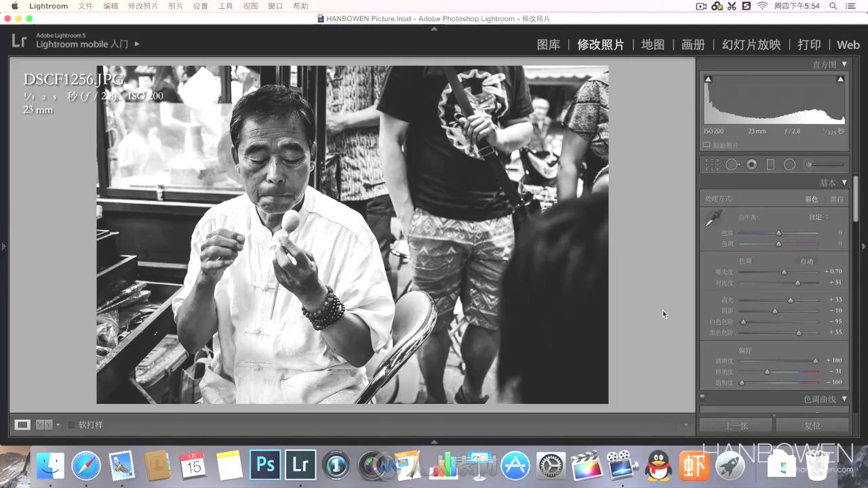Open the toolbar content dropdown arrow
This screenshot has width=868, height=488.
point(686,425)
